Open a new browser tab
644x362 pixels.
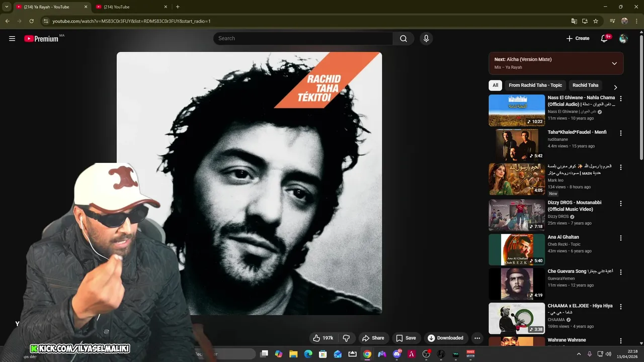coord(178,7)
